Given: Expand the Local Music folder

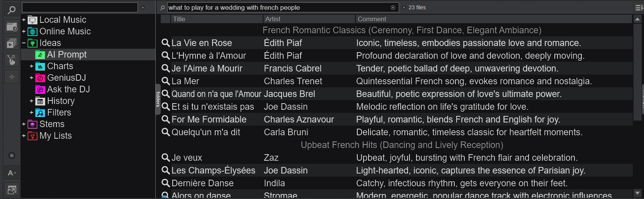Looking at the screenshot, I should pyautogui.click(x=24, y=20).
